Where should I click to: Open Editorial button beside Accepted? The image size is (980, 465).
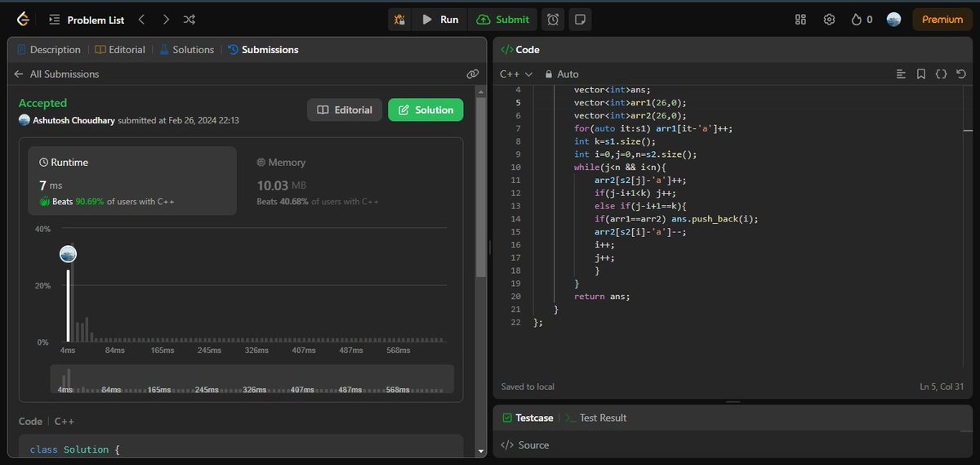coord(345,110)
